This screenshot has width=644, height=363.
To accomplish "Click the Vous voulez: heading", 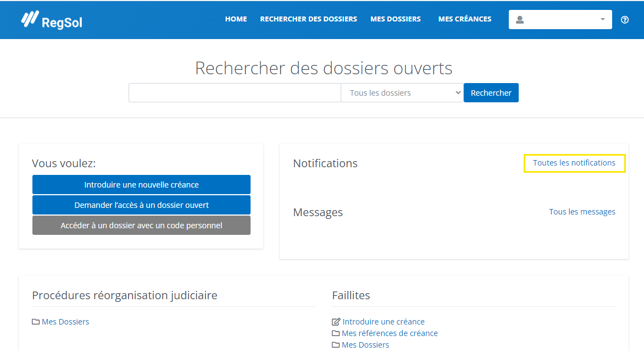I will click(64, 163).
